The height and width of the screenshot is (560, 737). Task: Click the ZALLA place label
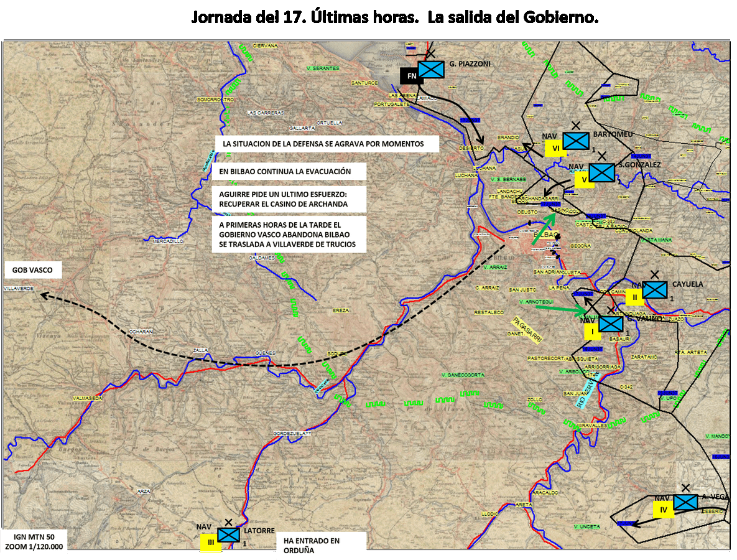(201, 350)
